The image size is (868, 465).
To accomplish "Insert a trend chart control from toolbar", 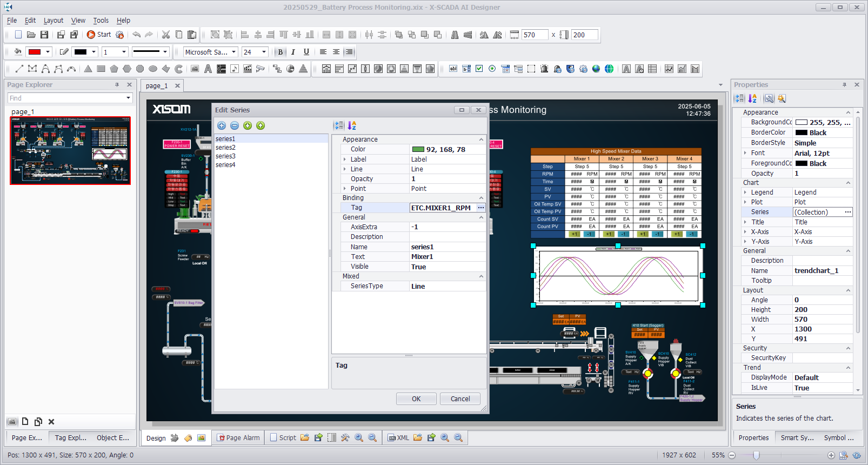I will click(x=669, y=69).
